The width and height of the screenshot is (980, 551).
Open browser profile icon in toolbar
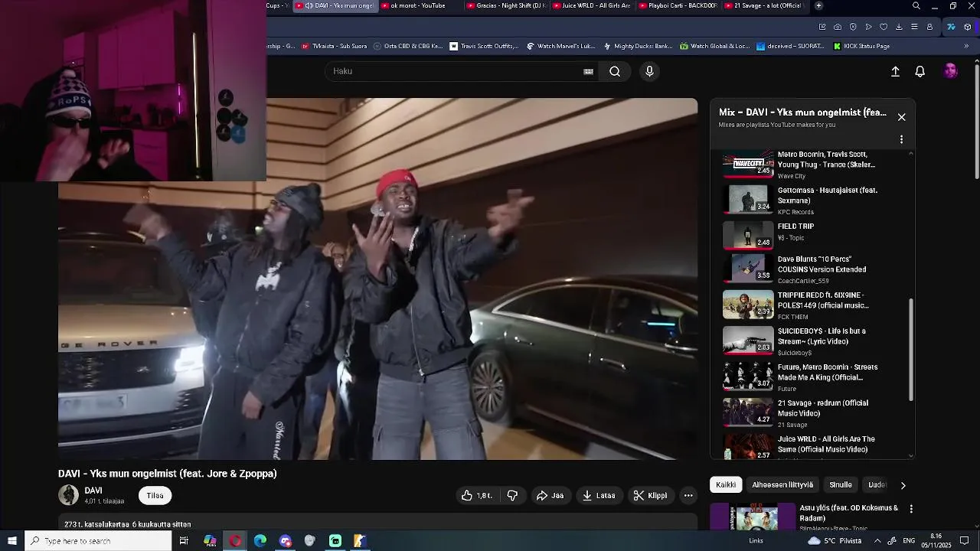point(929,27)
